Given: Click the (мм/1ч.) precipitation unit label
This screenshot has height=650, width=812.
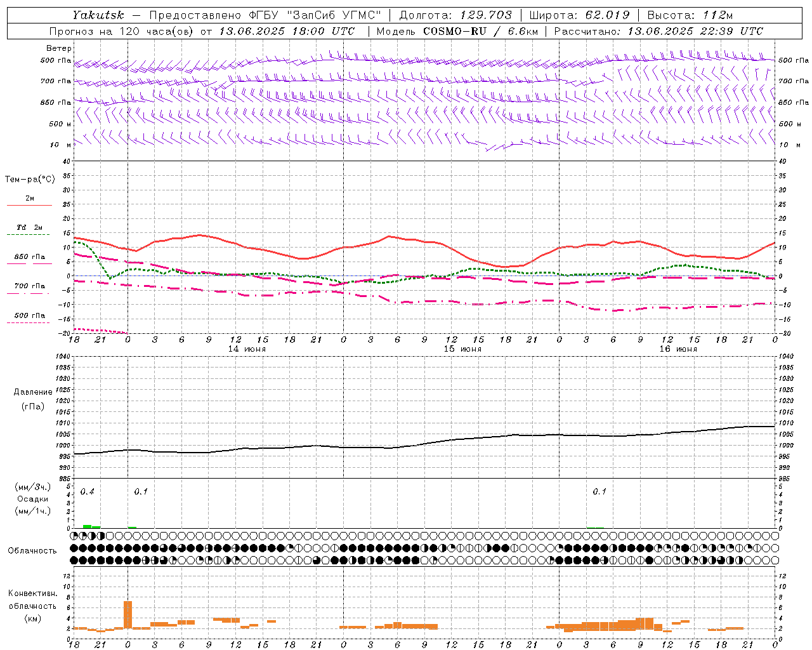Looking at the screenshot, I should [32, 512].
